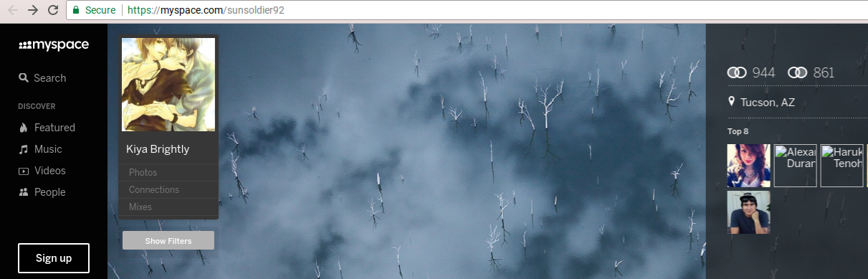Click the flame Featured icon
868x279 pixels.
tap(24, 128)
